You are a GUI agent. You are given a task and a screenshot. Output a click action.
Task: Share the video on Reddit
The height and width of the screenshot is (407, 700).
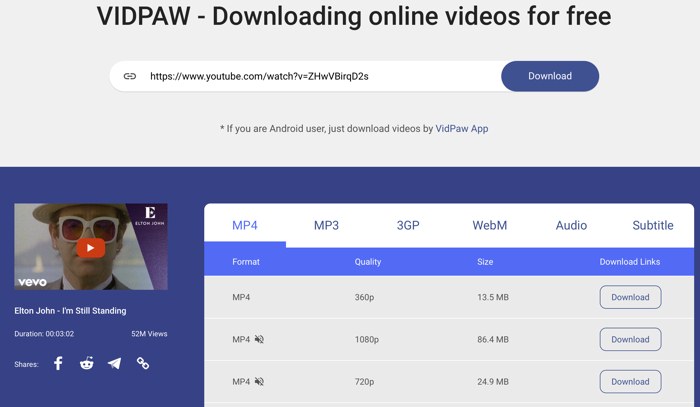[87, 363]
